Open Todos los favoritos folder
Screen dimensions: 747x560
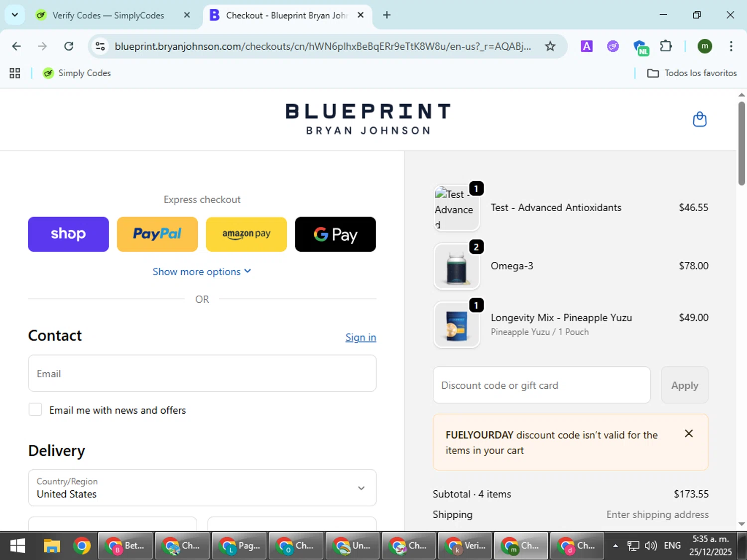tap(692, 73)
